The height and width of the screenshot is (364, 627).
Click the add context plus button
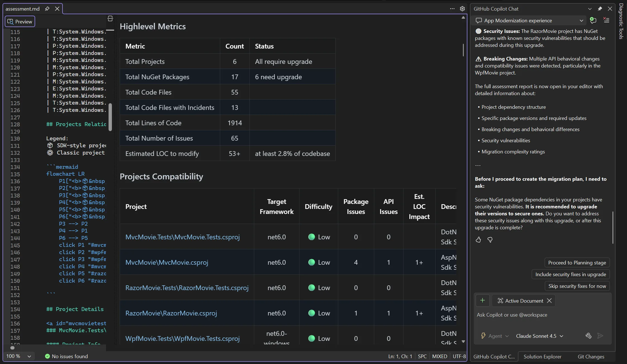(x=482, y=300)
